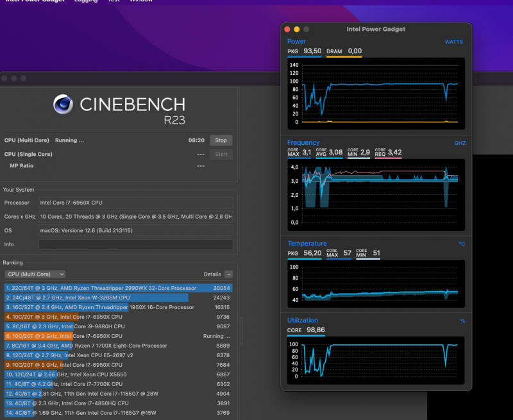513x420 pixels.
Task: Select ranking row 3 Threadripper 1950X 16-Core
Action: (x=119, y=307)
